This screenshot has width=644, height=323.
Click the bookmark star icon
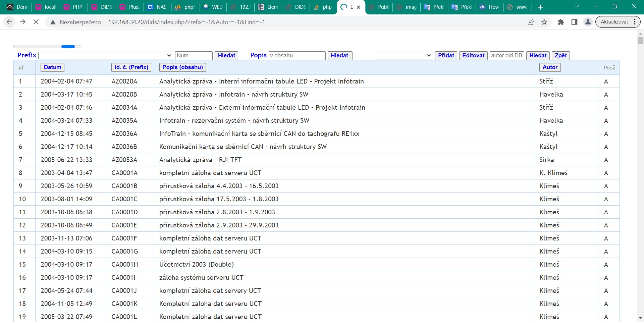point(544,22)
